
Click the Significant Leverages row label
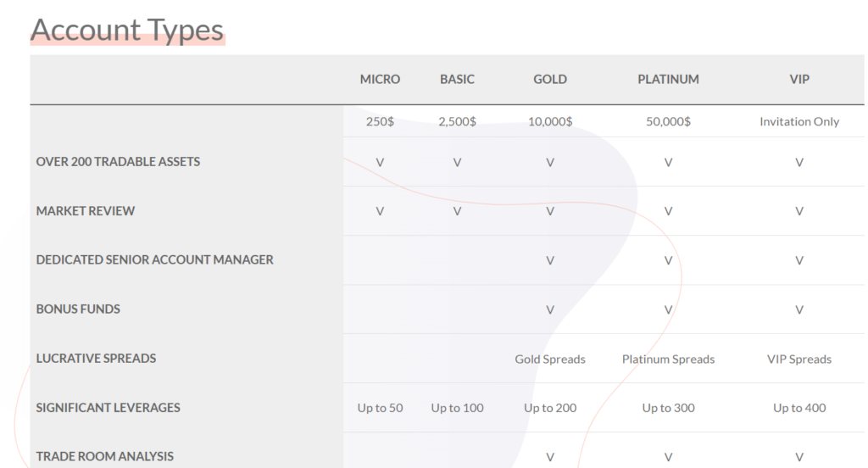108,408
